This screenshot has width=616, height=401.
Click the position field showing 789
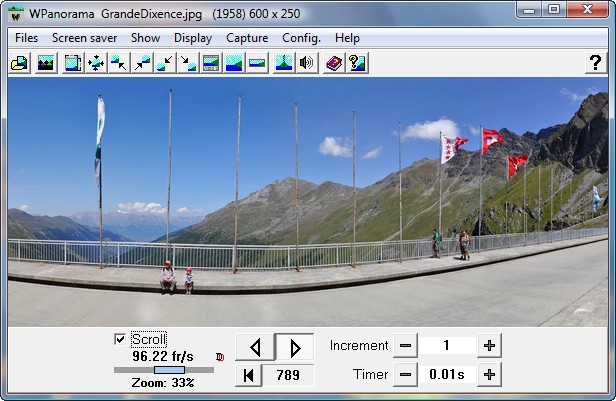coord(288,375)
